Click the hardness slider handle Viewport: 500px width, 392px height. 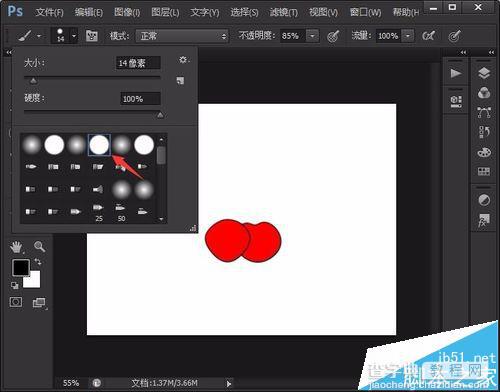click(x=160, y=115)
